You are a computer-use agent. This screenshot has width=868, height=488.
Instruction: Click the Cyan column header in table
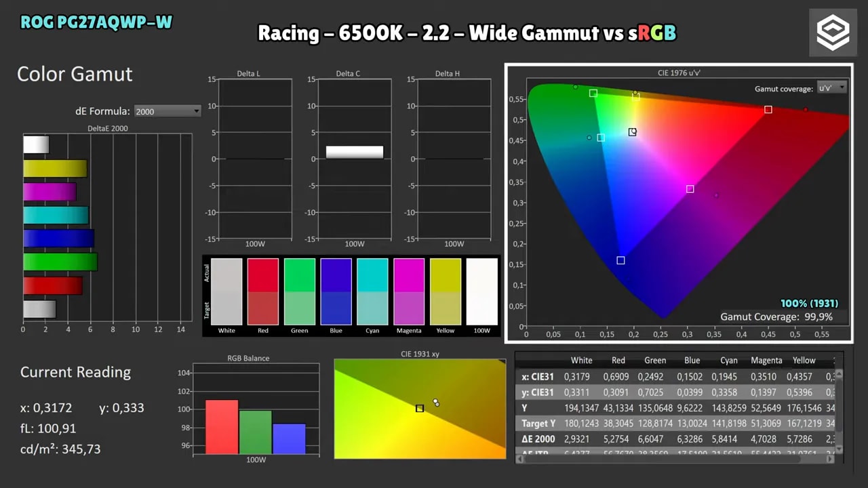tap(728, 361)
